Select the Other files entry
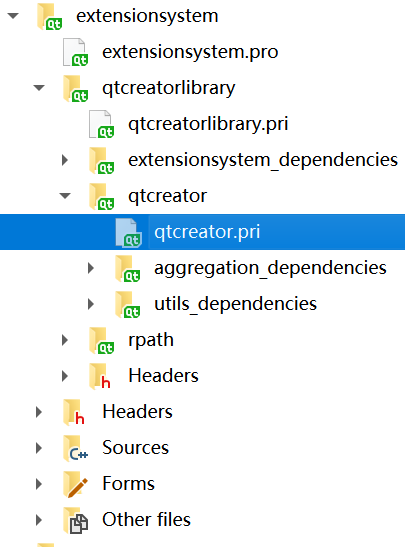The width and height of the screenshot is (405, 547). coord(147,519)
